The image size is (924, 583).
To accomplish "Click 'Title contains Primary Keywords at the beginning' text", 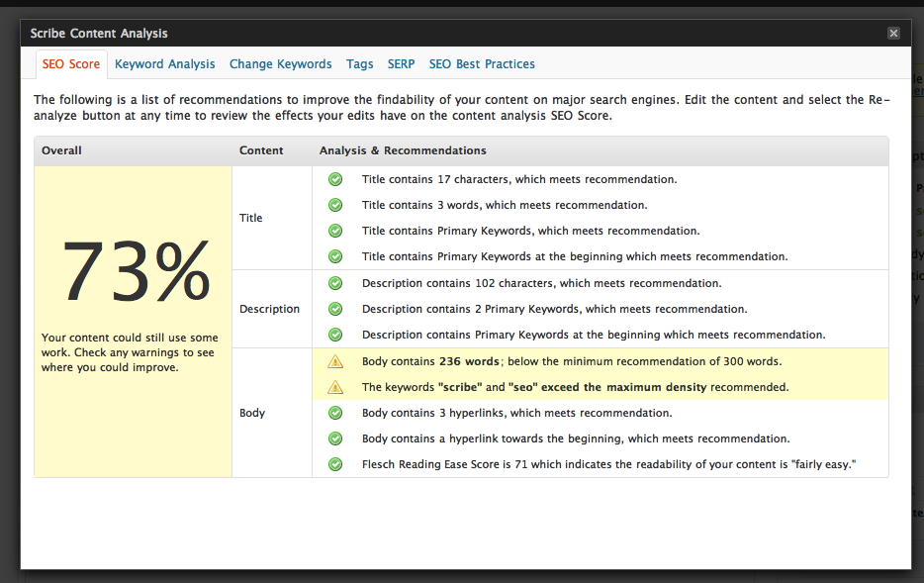I will coord(575,256).
